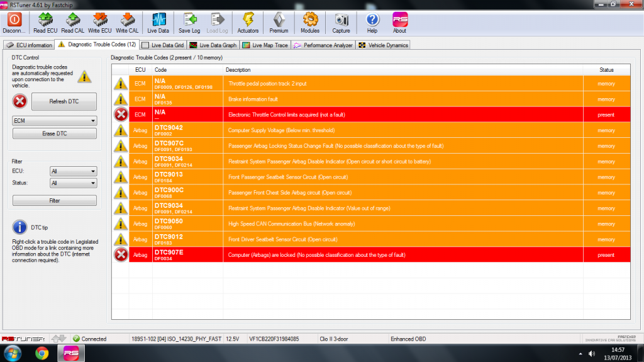Click the green Connected status icon
Viewport: 644px width, 362px height.
[x=76, y=339]
